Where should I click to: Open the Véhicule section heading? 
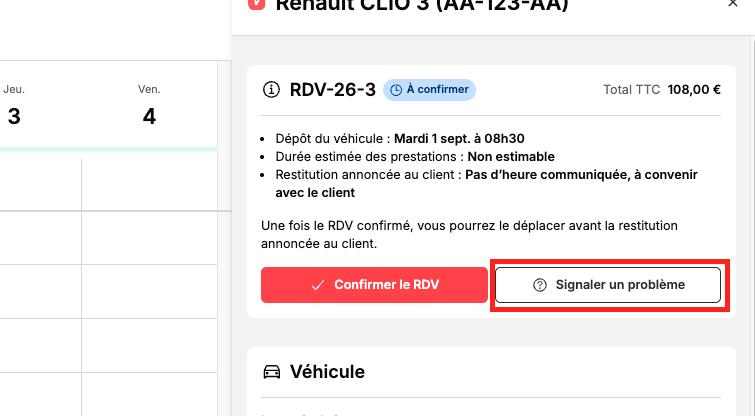327,372
